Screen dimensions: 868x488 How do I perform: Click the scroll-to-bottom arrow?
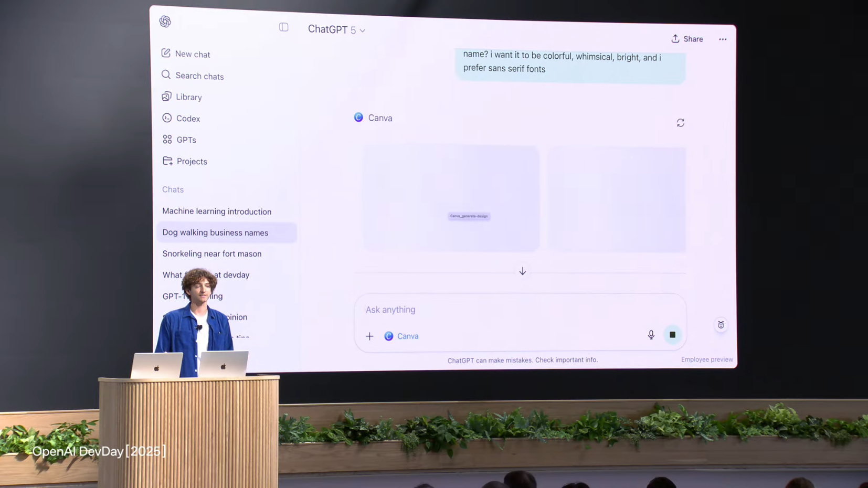click(x=522, y=271)
